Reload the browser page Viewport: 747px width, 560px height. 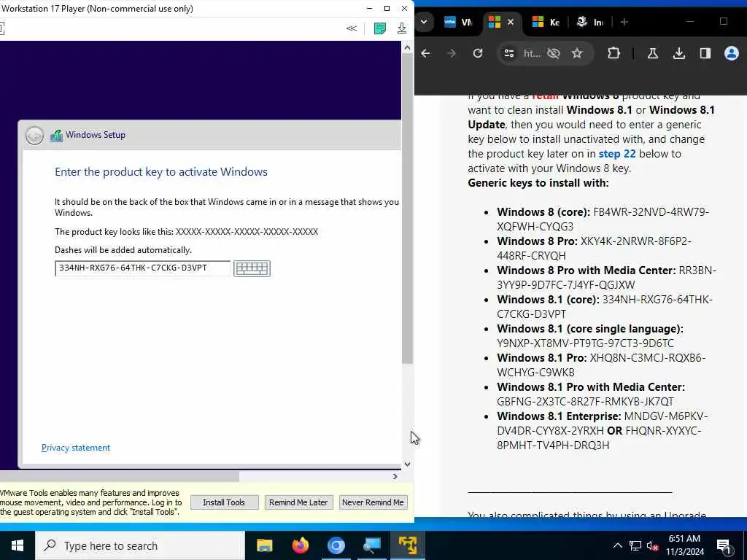478,53
